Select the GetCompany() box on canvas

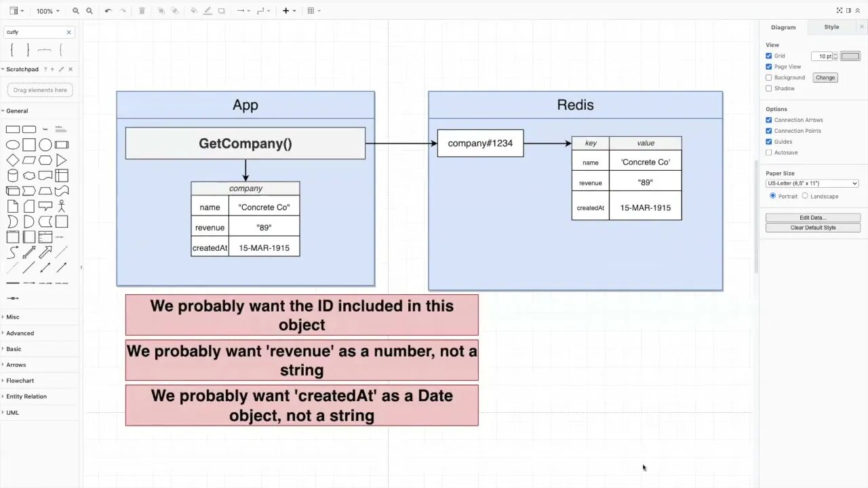coord(245,144)
